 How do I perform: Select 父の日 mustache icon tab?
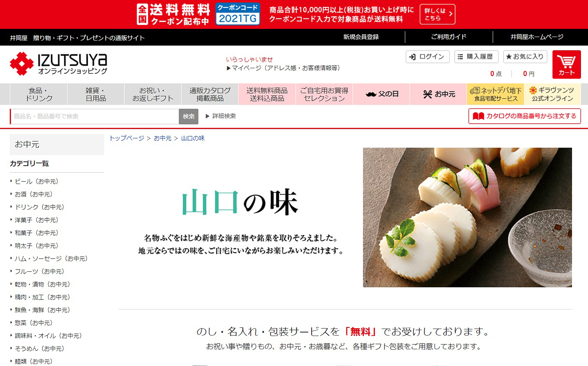[x=381, y=94]
